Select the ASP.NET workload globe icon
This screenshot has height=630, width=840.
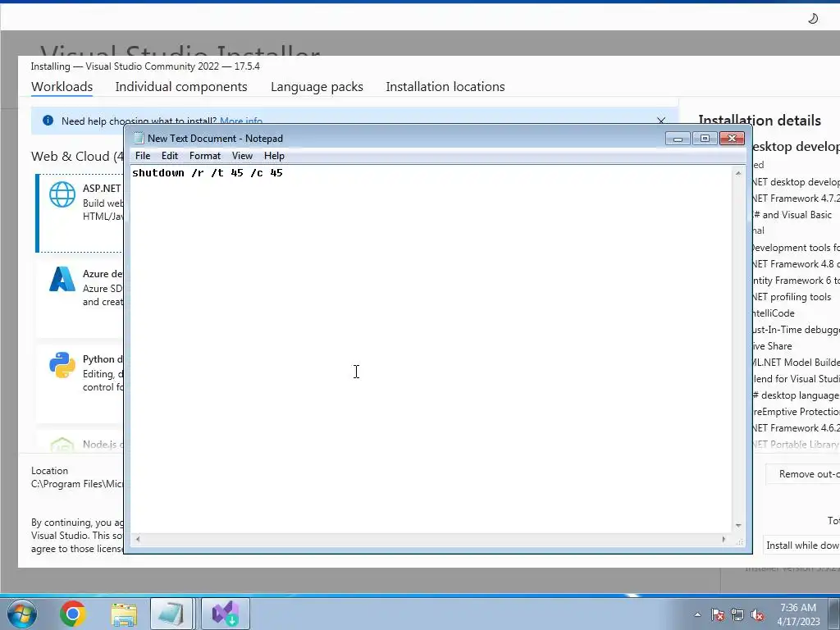pos(62,194)
